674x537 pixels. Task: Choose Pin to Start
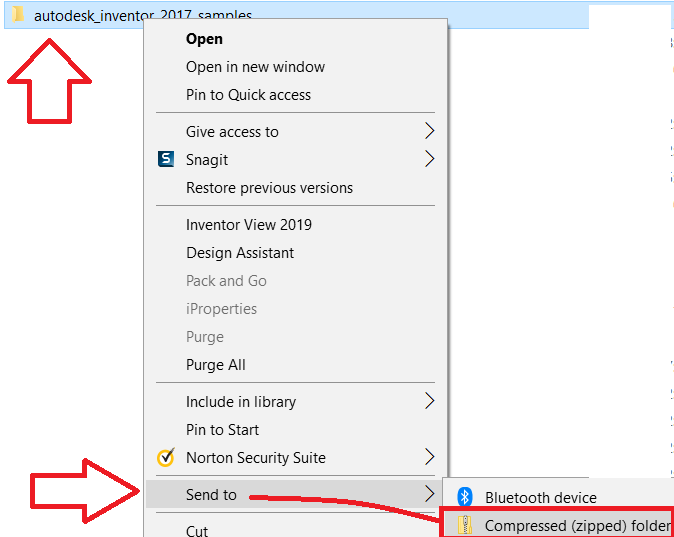click(222, 430)
